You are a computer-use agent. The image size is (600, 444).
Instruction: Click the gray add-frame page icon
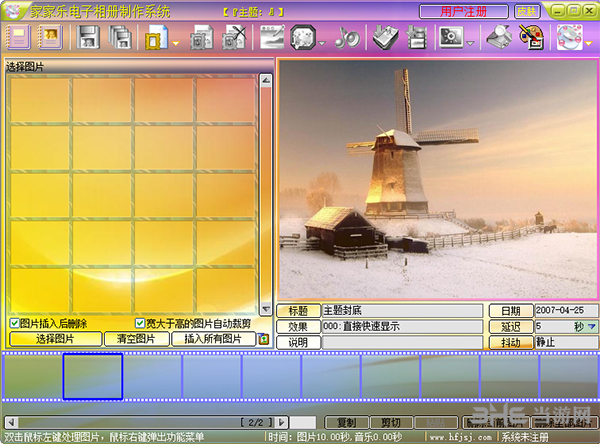point(202,37)
